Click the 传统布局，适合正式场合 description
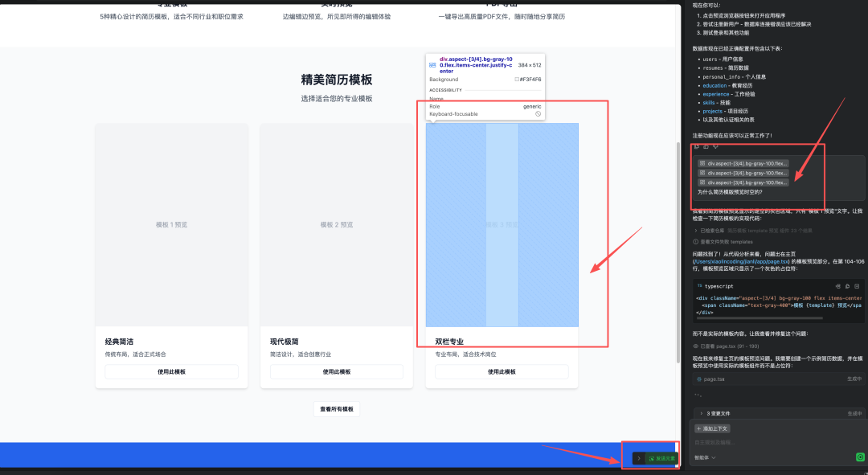Viewport: 868px width, 475px height. [x=136, y=354]
